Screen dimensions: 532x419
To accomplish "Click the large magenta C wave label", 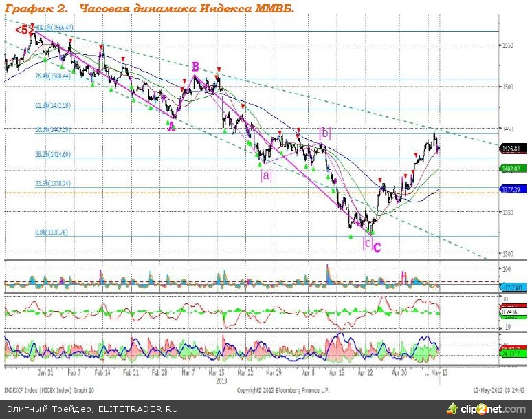I will [377, 247].
